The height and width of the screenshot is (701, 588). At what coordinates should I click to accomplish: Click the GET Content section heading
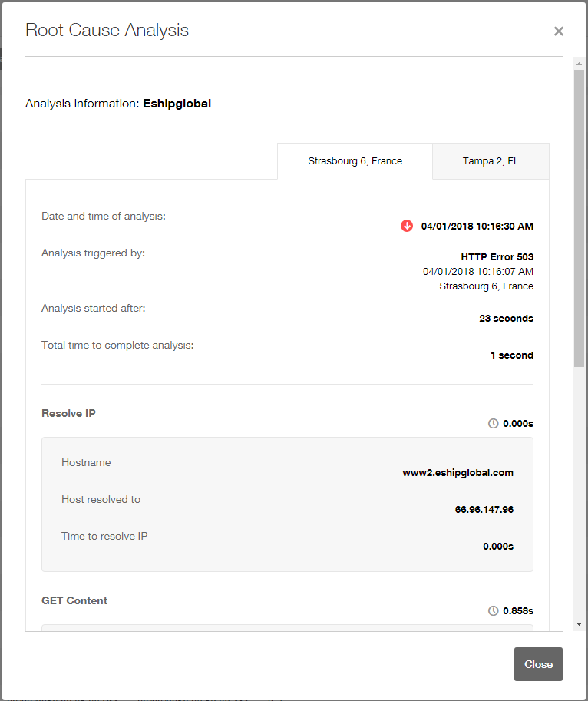pos(74,600)
